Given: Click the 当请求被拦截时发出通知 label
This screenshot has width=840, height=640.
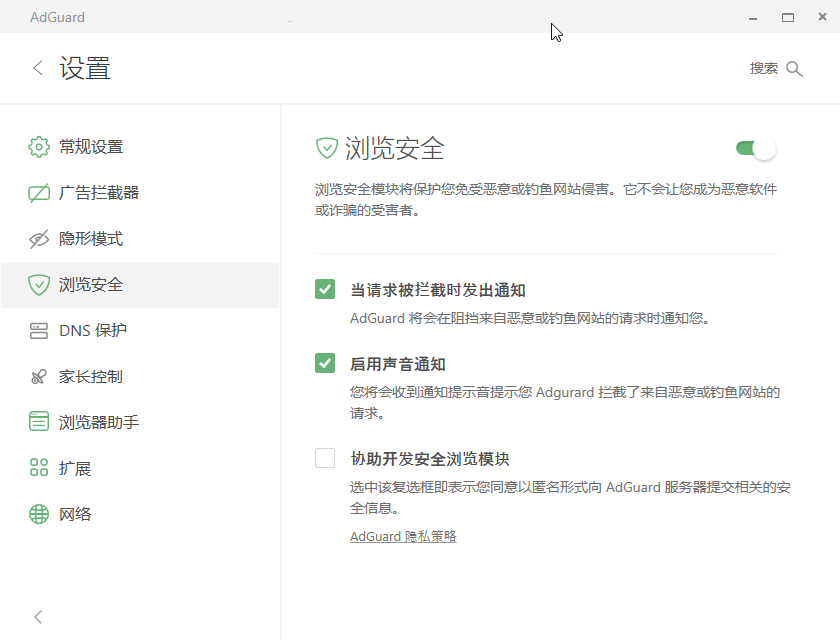Looking at the screenshot, I should 438,290.
